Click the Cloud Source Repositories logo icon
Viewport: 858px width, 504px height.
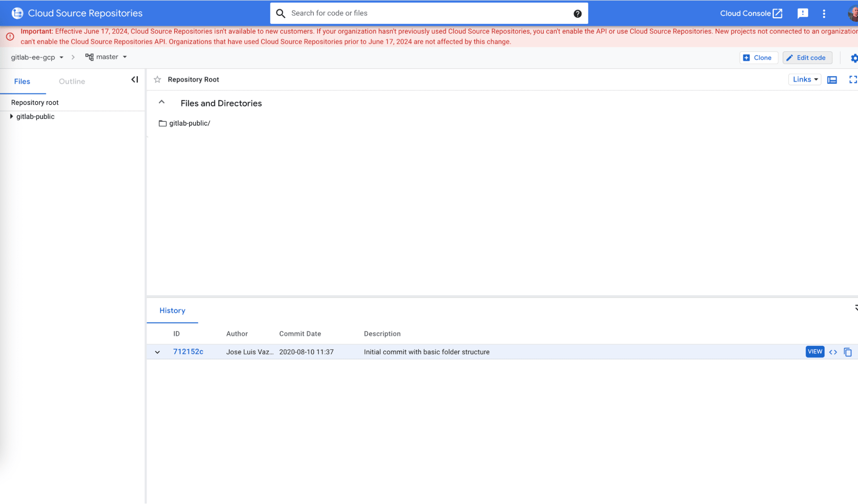[17, 13]
